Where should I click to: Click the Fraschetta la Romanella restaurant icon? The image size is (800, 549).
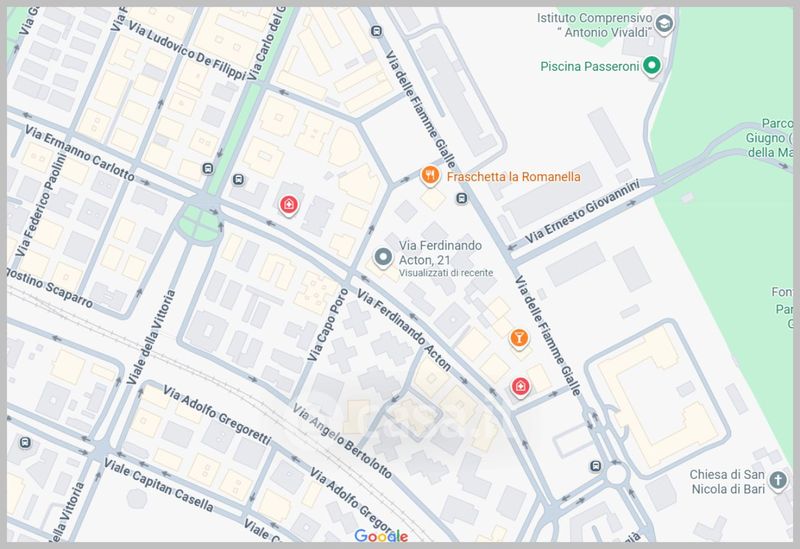(430, 176)
